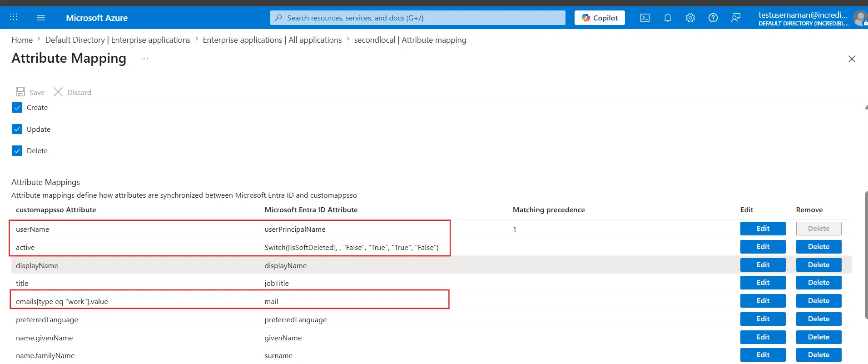Open the notifications bell

coord(668,18)
